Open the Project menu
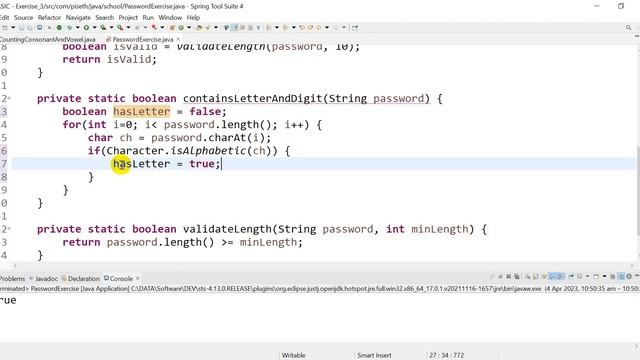Image resolution: width=640 pixels, height=360 pixels. tap(128, 18)
